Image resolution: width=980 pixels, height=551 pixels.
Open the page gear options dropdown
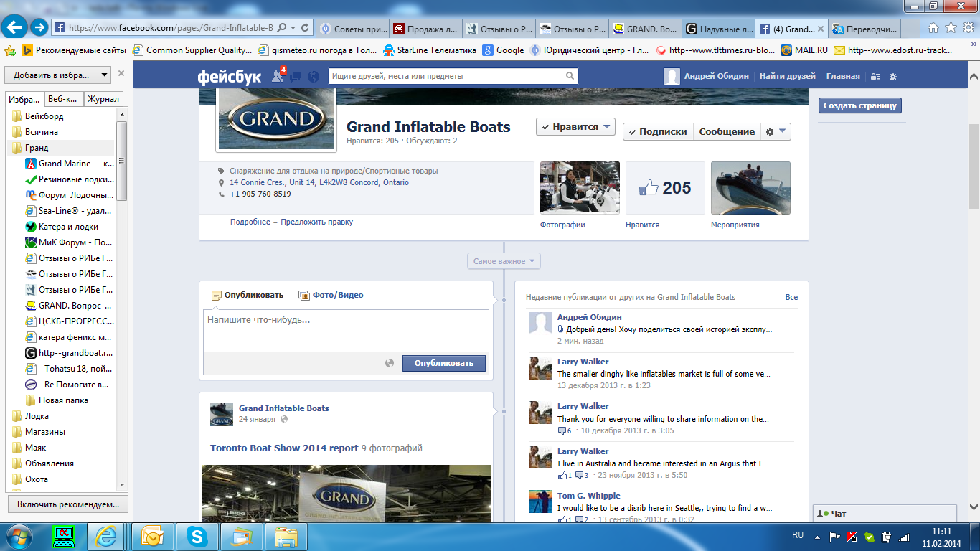tap(776, 132)
